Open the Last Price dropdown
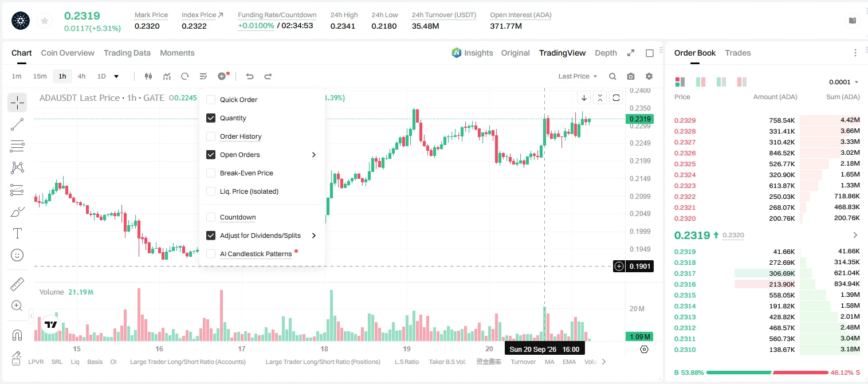This screenshot has width=868, height=384. point(578,76)
